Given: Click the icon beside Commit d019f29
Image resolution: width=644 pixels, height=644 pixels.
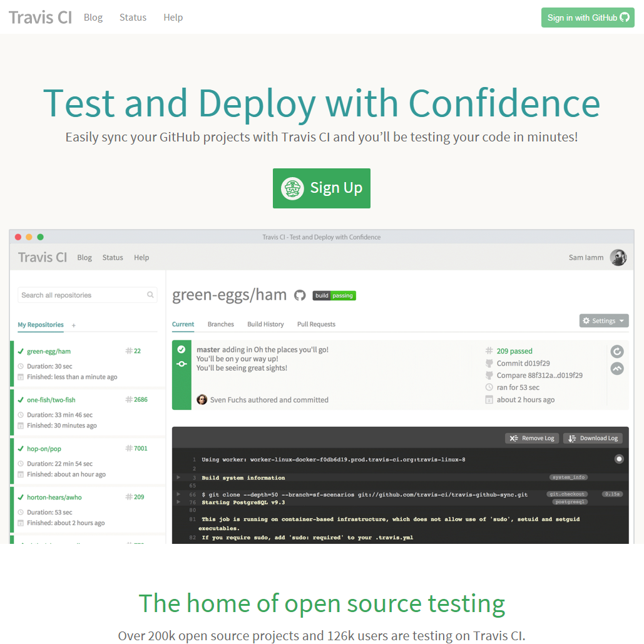Looking at the screenshot, I should (x=489, y=363).
